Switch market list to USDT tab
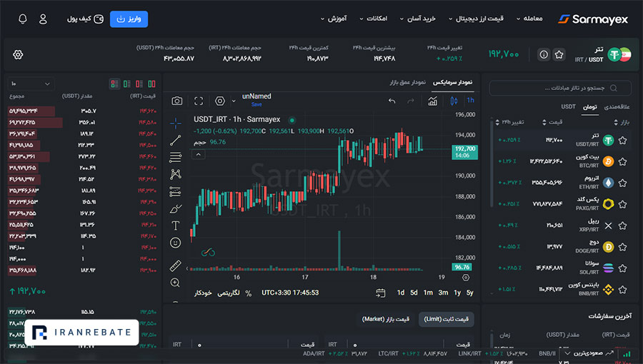The image size is (643, 364). (x=569, y=106)
